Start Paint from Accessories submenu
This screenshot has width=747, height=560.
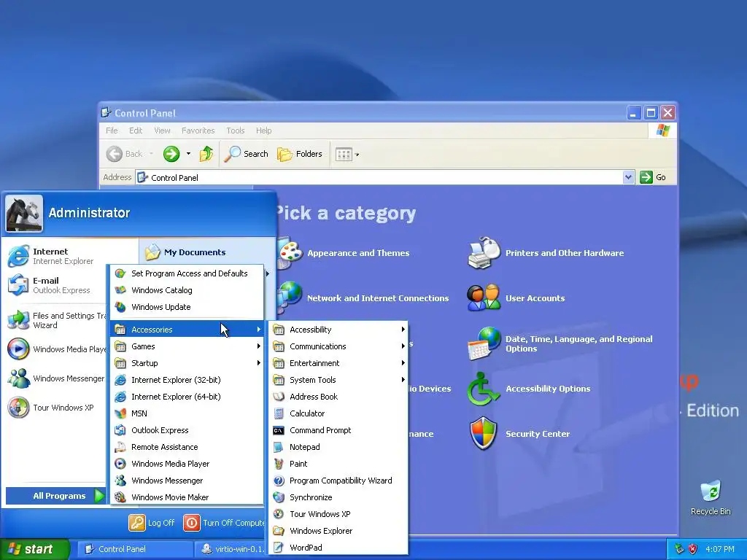338,464
